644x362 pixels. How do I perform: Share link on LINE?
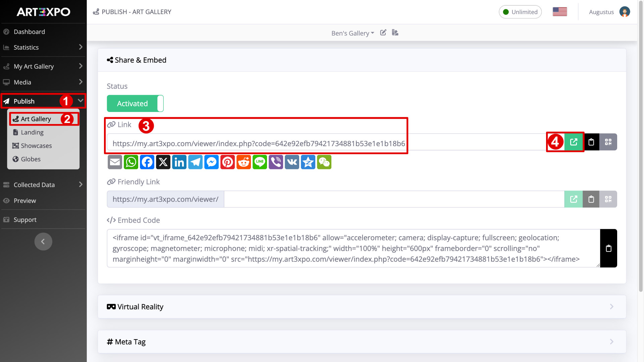click(x=260, y=162)
